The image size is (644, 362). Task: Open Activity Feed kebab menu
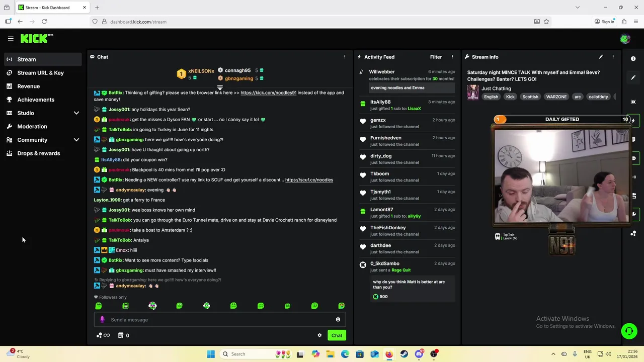coord(452,57)
